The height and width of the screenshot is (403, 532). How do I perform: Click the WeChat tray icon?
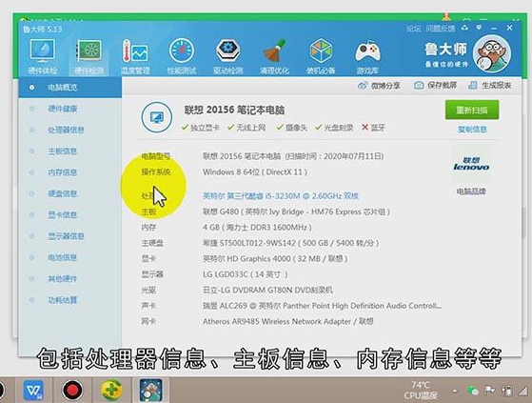pos(473,391)
